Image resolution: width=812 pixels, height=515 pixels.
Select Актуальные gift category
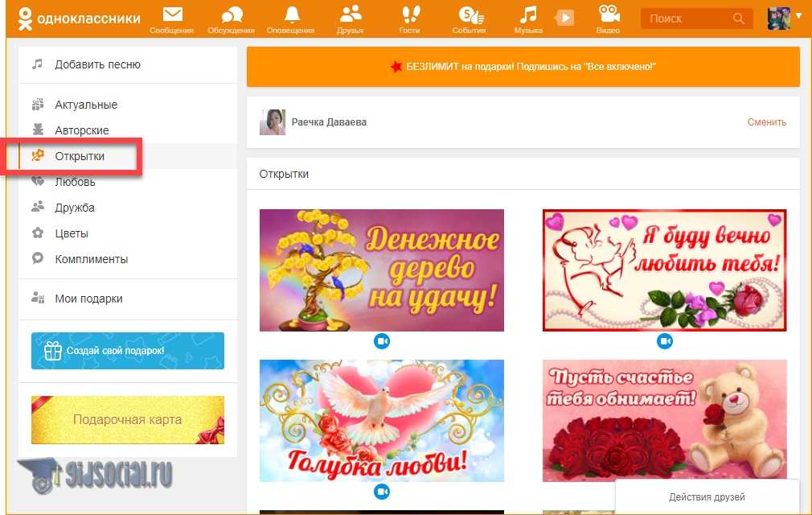coord(86,105)
